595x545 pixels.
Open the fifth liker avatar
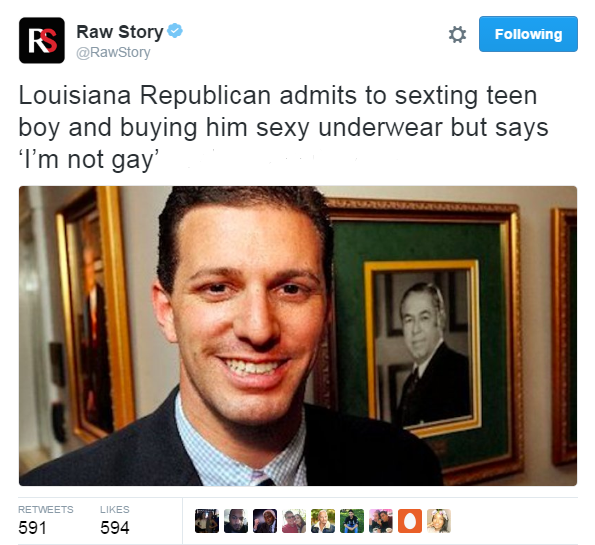[x=323, y=521]
